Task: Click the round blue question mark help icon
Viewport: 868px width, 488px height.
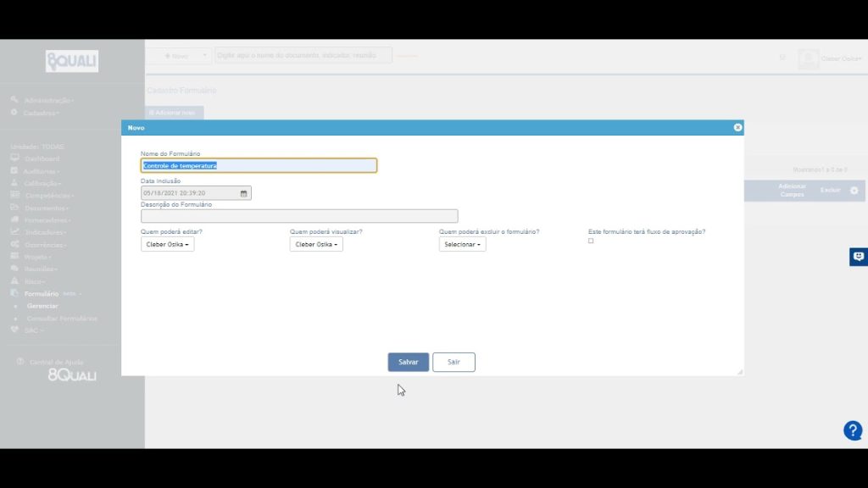Action: (853, 430)
